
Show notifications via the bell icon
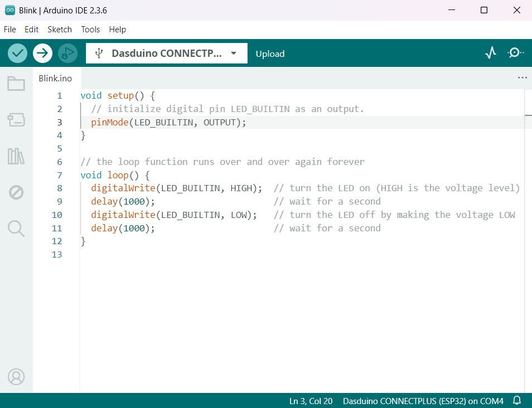coord(517,401)
